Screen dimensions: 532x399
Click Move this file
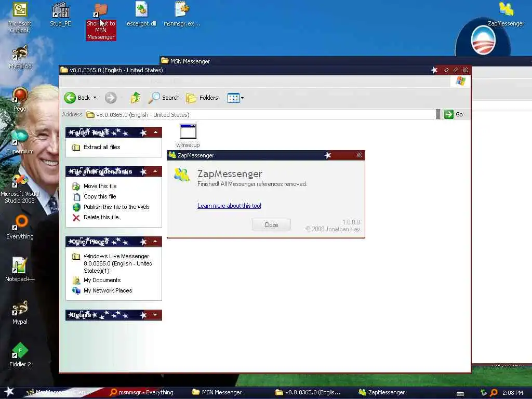(100, 186)
